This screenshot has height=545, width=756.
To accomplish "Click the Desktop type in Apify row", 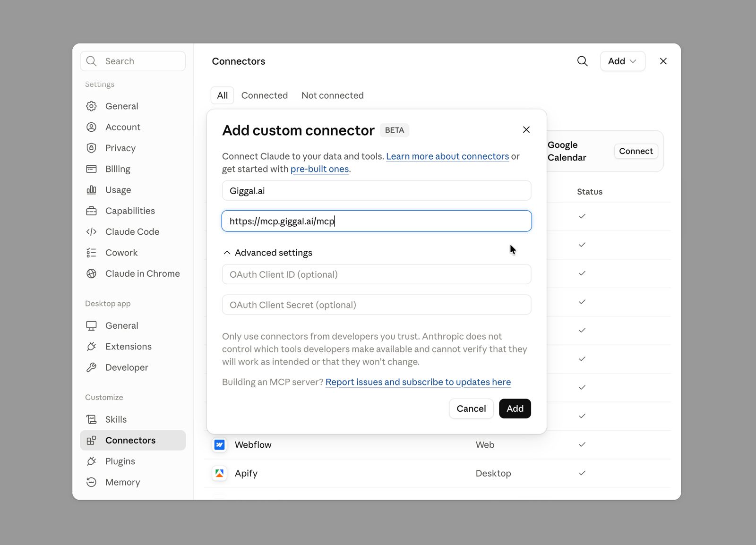I will 493,473.
